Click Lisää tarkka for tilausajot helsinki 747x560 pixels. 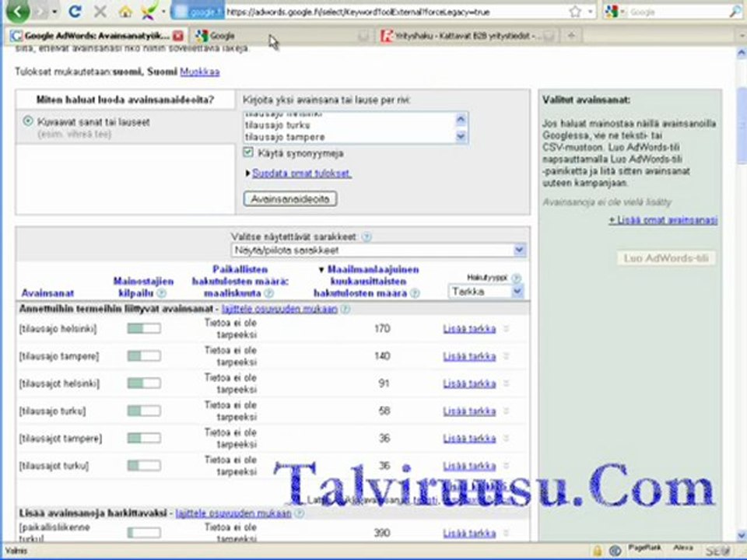point(469,383)
